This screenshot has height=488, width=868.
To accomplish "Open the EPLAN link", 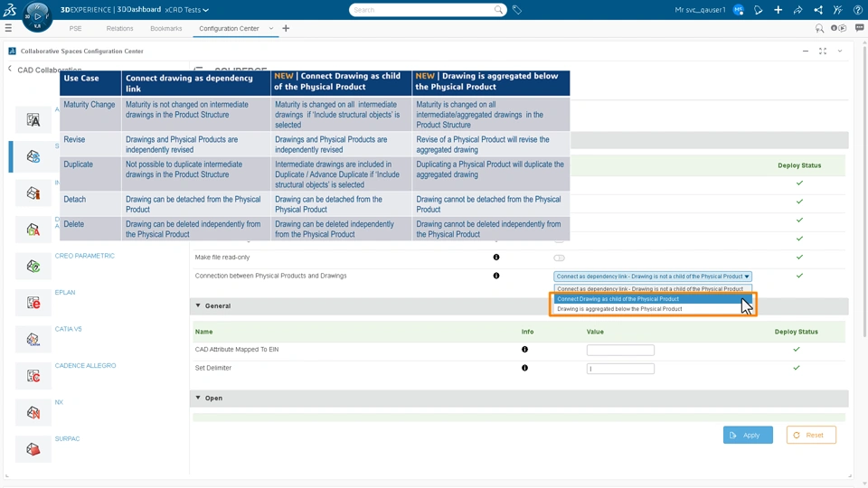I will pyautogui.click(x=65, y=292).
